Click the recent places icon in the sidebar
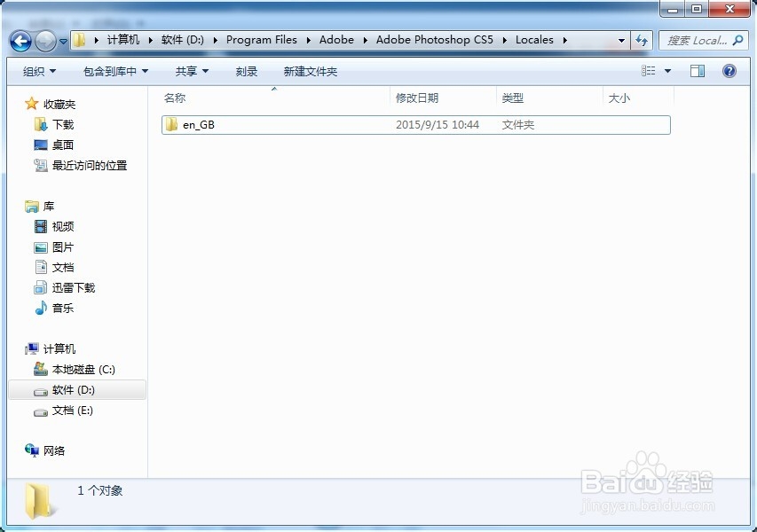 point(41,166)
